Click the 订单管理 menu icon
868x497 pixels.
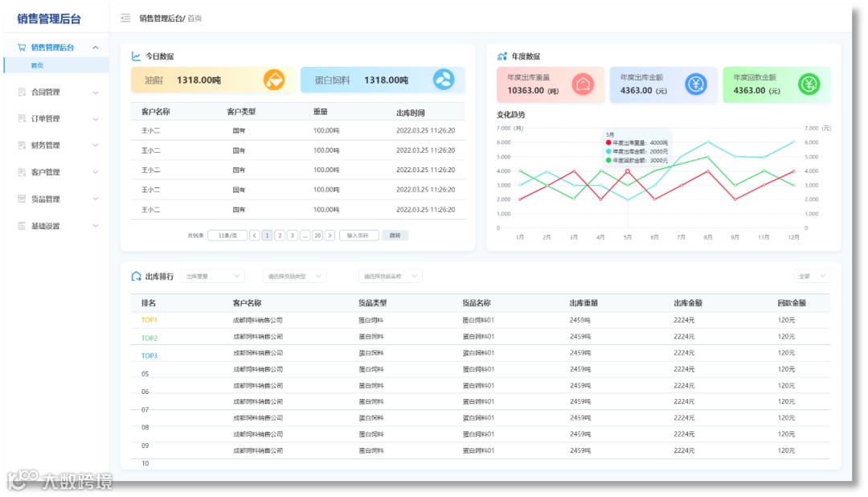pyautogui.click(x=22, y=118)
